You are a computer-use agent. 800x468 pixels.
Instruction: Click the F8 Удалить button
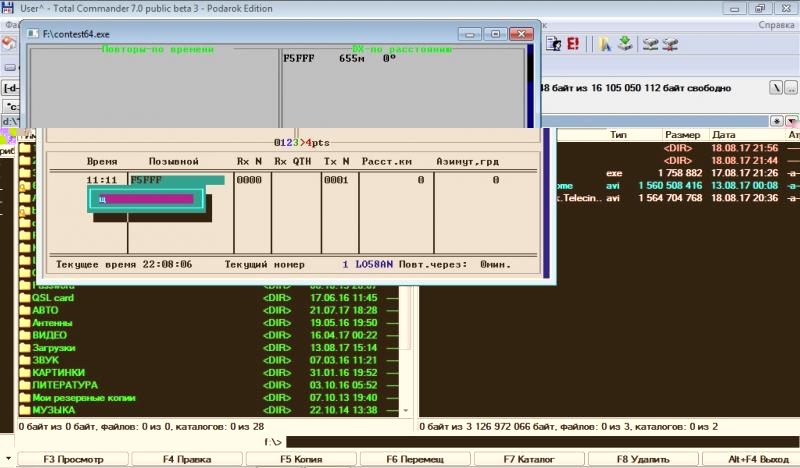(x=642, y=459)
